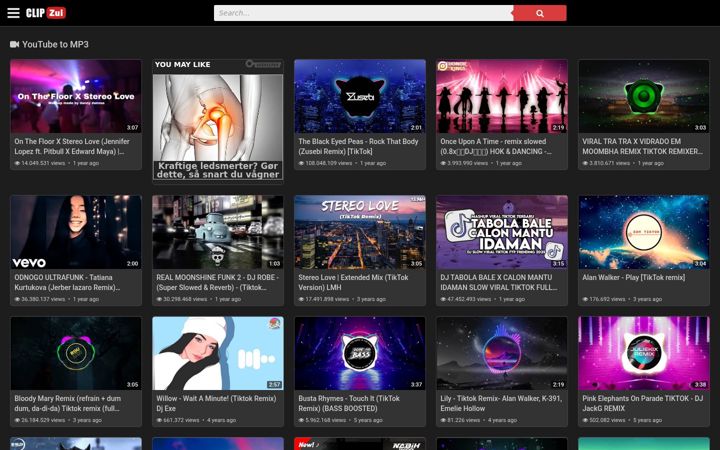Open the Once Upon A Time remix thumbnail
The image size is (720, 450).
coord(501,96)
